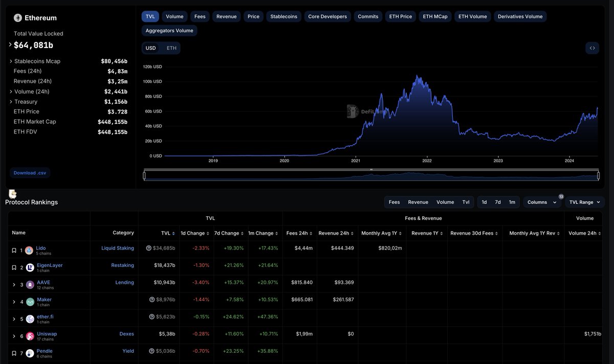Sort by the 1m Change column arrow icon
Screen dimensions: 614x364
276,234
